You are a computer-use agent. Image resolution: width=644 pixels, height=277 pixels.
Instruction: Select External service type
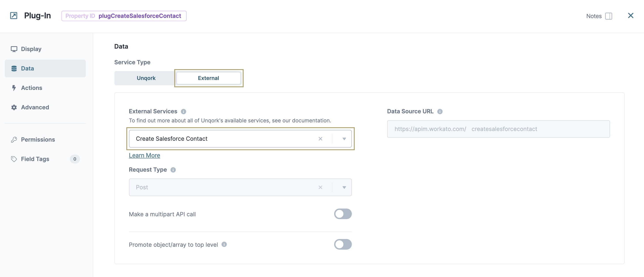208,78
